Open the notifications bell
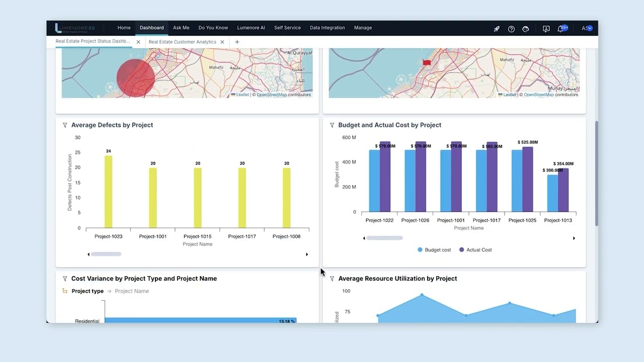 click(x=560, y=29)
